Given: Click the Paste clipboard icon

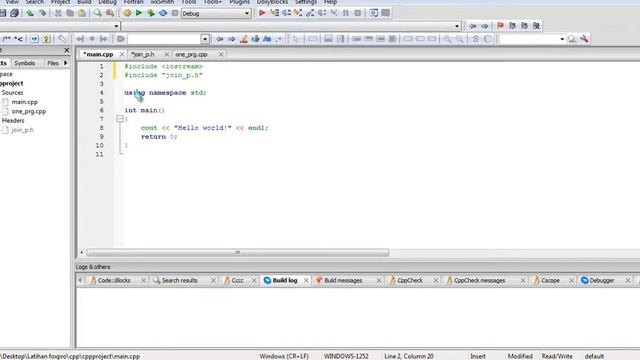Looking at the screenshot, I should (82, 13).
